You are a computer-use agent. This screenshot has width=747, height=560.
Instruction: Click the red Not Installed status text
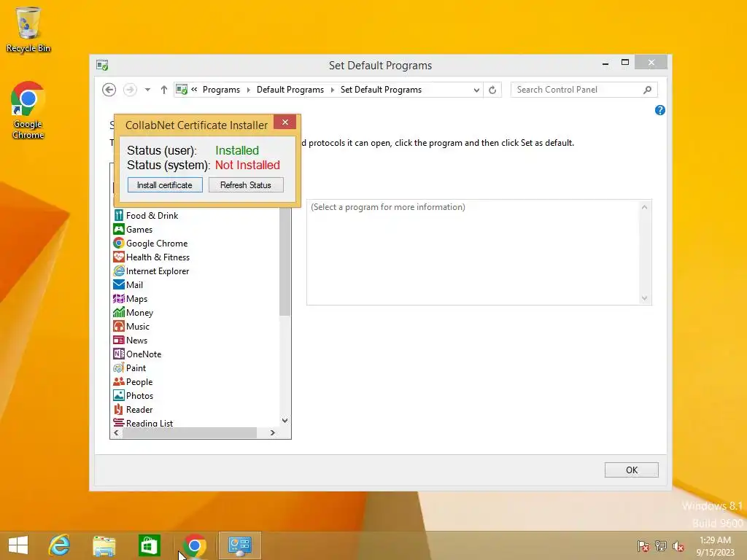(x=248, y=166)
